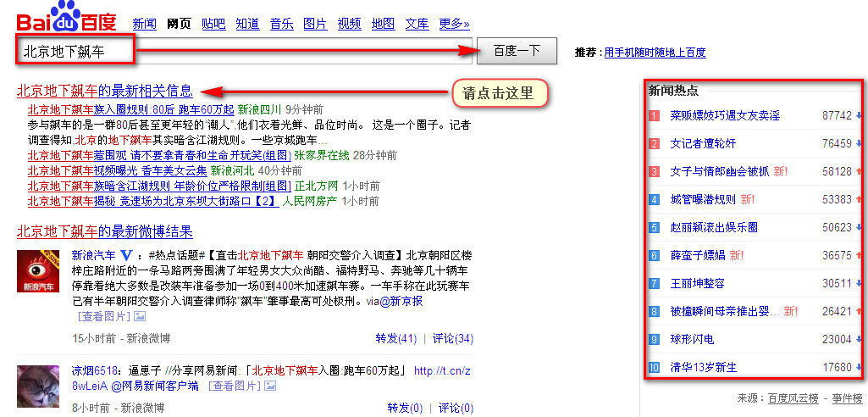Click 评论(0) on the 凉烟6518 post
Image resolution: width=868 pixels, height=417 pixels.
pyautogui.click(x=456, y=409)
